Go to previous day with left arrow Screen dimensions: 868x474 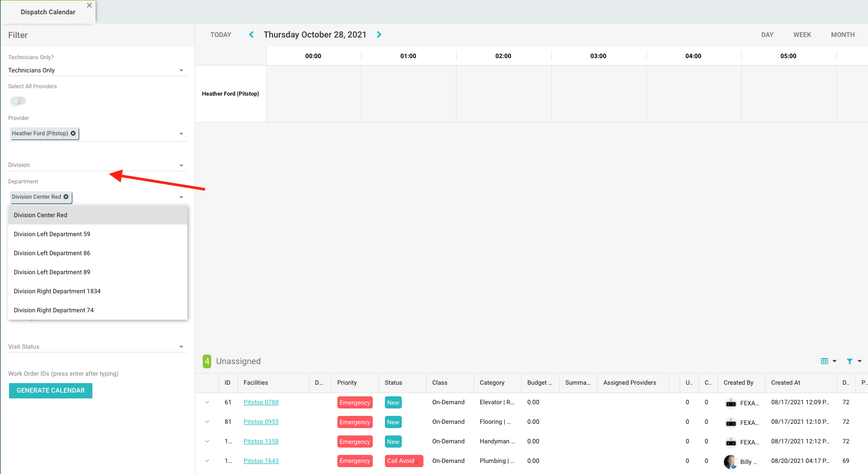click(x=251, y=35)
